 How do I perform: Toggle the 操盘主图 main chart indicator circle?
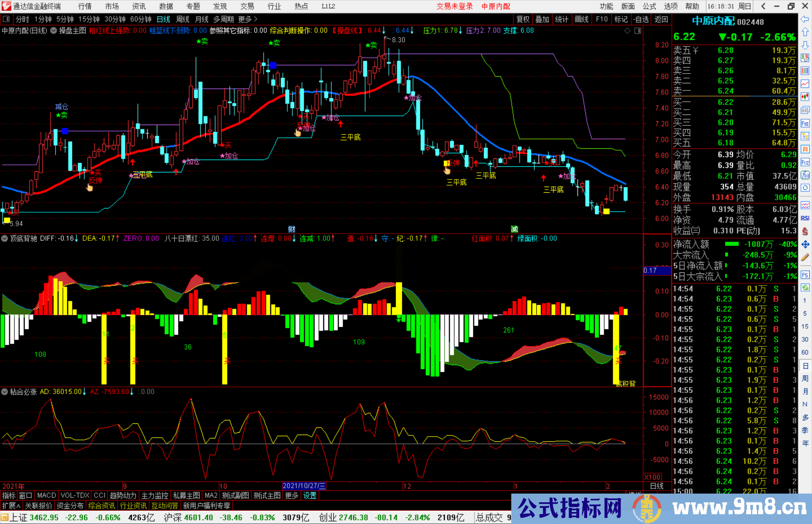point(53,30)
